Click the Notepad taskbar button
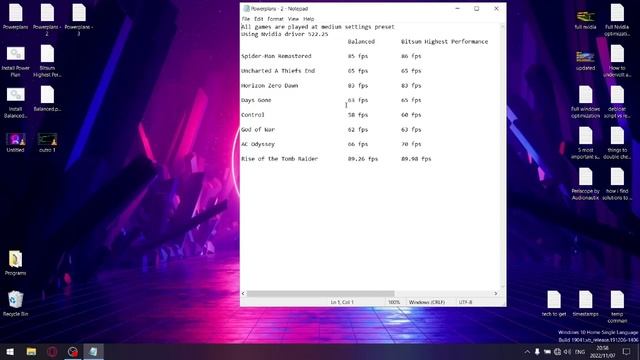Viewport: 640px width, 360px height. [x=93, y=352]
